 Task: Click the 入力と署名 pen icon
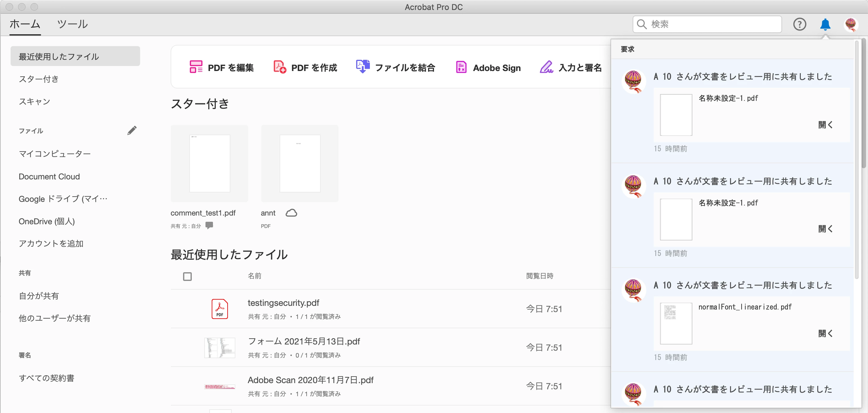546,67
